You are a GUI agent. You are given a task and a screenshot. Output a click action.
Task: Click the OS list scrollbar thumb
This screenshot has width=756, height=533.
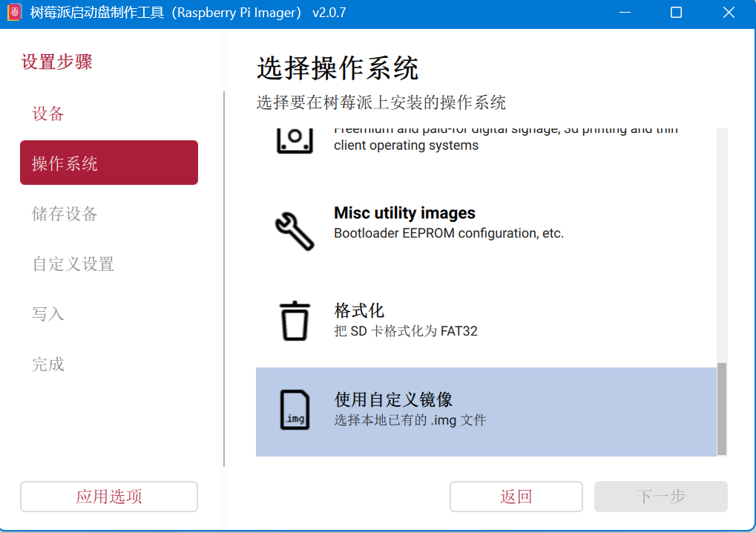[x=722, y=408]
